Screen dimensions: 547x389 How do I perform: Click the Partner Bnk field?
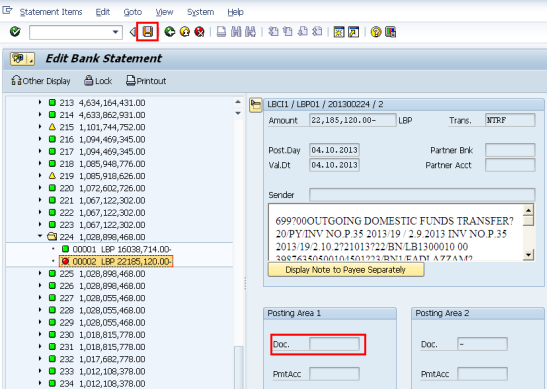click(x=510, y=150)
